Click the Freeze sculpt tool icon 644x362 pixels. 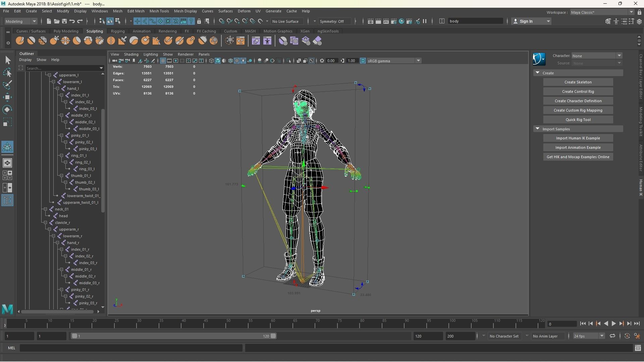pos(214,41)
